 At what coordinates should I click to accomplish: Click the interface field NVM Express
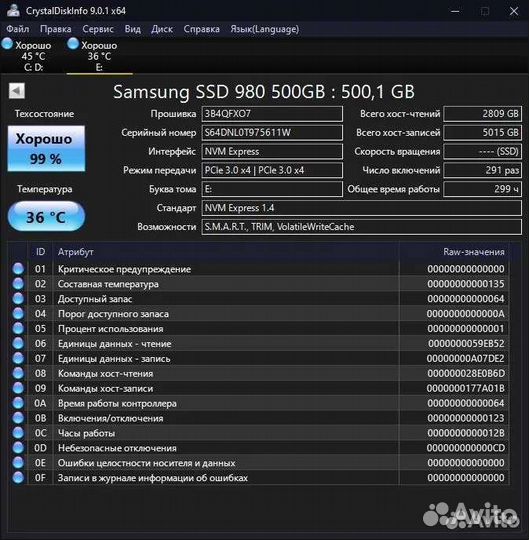tap(272, 152)
